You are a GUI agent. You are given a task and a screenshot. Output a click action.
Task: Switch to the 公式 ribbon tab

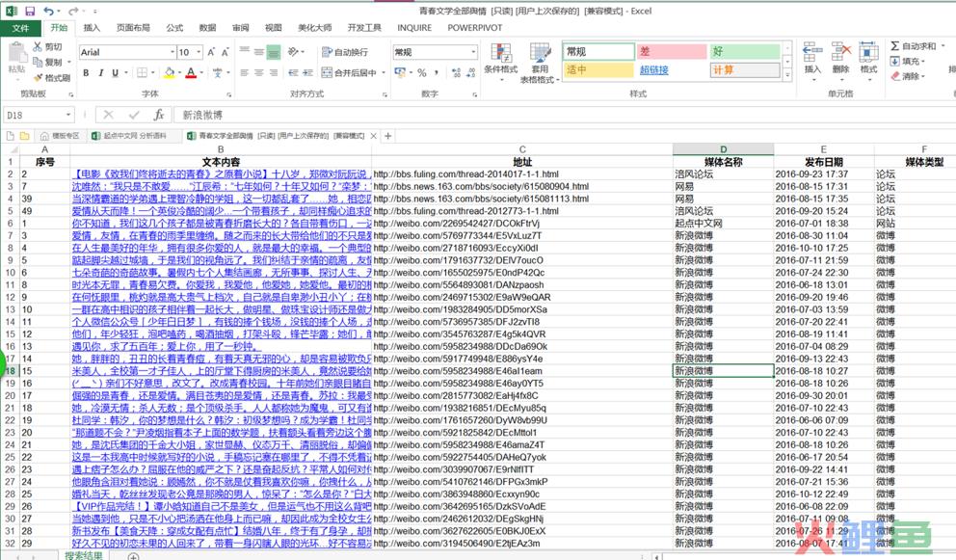click(174, 27)
